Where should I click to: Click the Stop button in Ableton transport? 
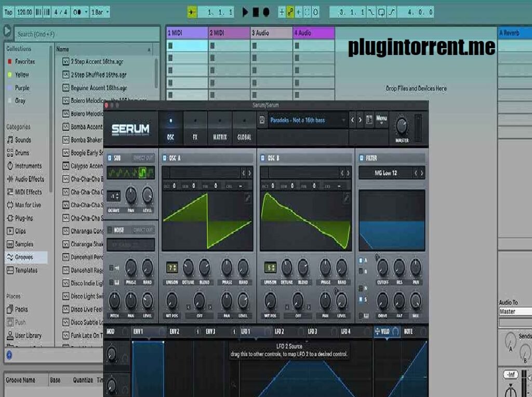256,12
